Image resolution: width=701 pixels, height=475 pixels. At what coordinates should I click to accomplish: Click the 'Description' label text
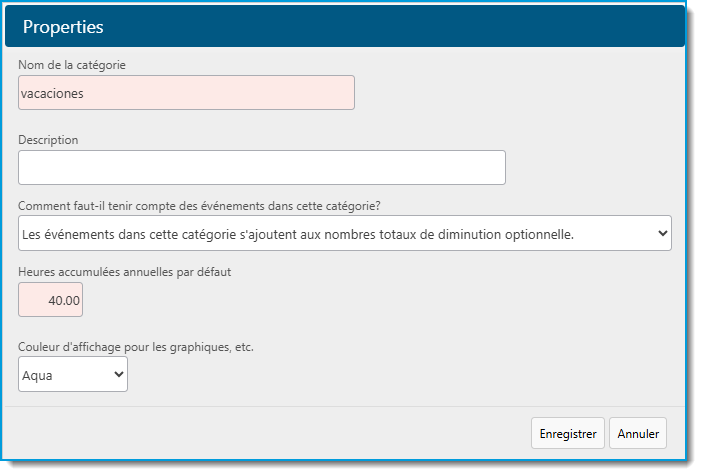(x=48, y=140)
